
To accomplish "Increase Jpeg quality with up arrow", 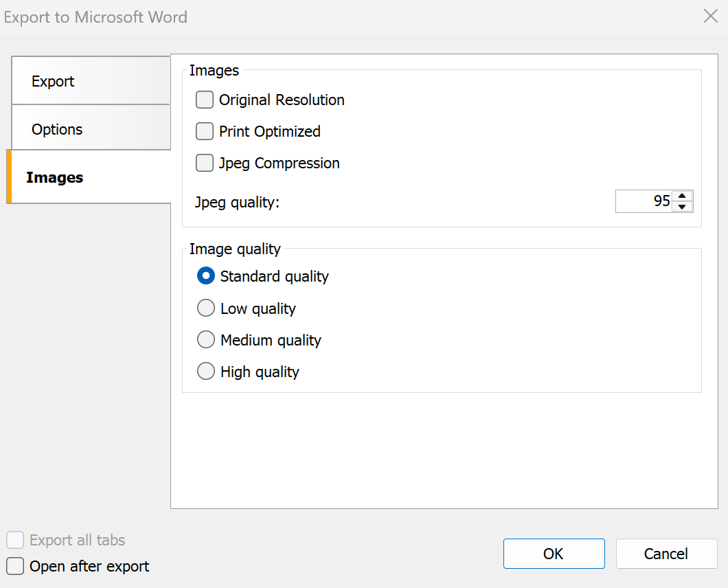I will 682,196.
